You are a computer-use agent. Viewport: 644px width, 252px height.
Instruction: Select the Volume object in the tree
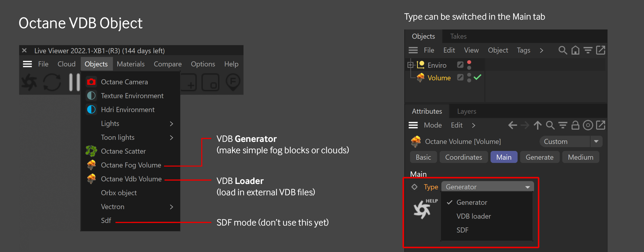click(x=439, y=78)
